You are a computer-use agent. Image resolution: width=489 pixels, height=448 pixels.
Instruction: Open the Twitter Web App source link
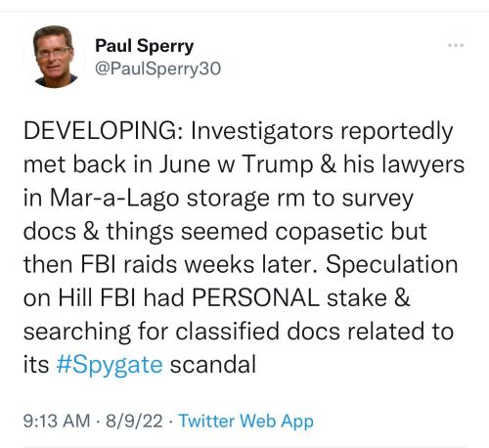click(x=246, y=421)
